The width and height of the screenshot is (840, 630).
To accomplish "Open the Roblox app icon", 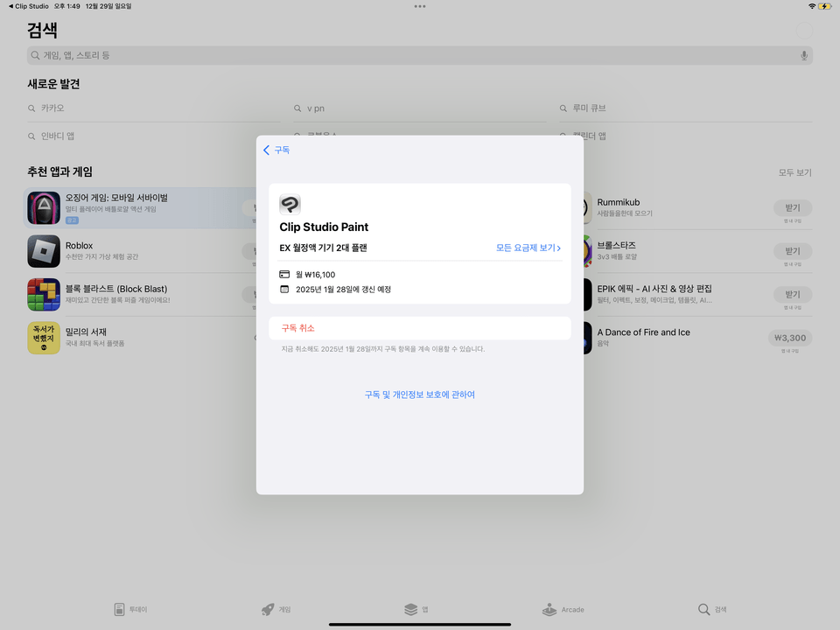I will click(x=44, y=253).
